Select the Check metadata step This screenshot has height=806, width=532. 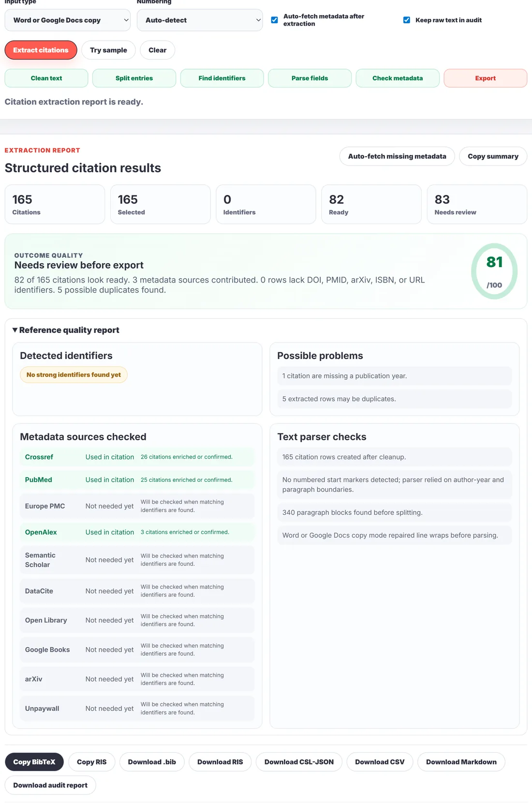[398, 78]
